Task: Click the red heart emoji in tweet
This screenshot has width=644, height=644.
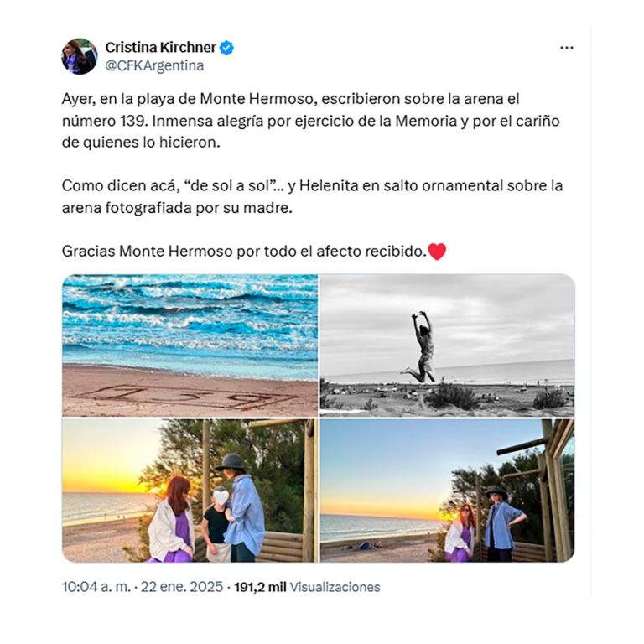Action: (437, 252)
